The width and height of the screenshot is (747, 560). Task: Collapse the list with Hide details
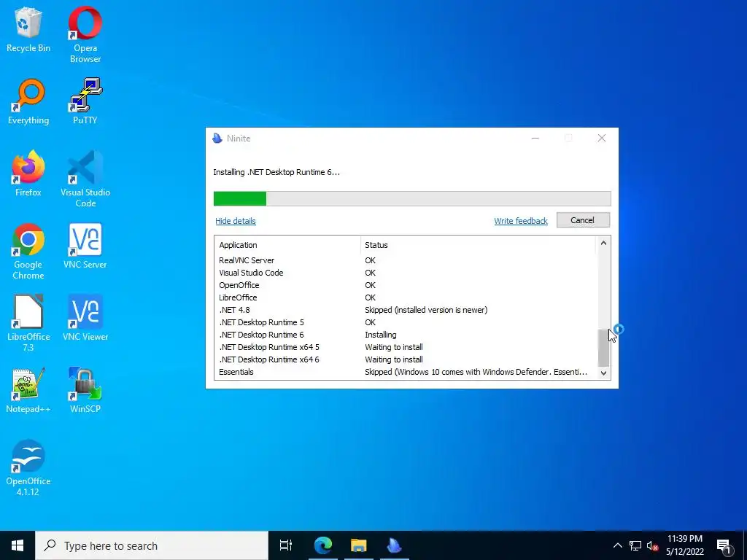(236, 221)
